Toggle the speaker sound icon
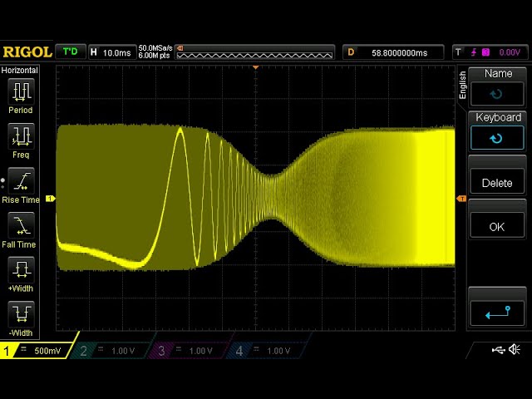The width and height of the screenshot is (532, 399). (x=515, y=349)
